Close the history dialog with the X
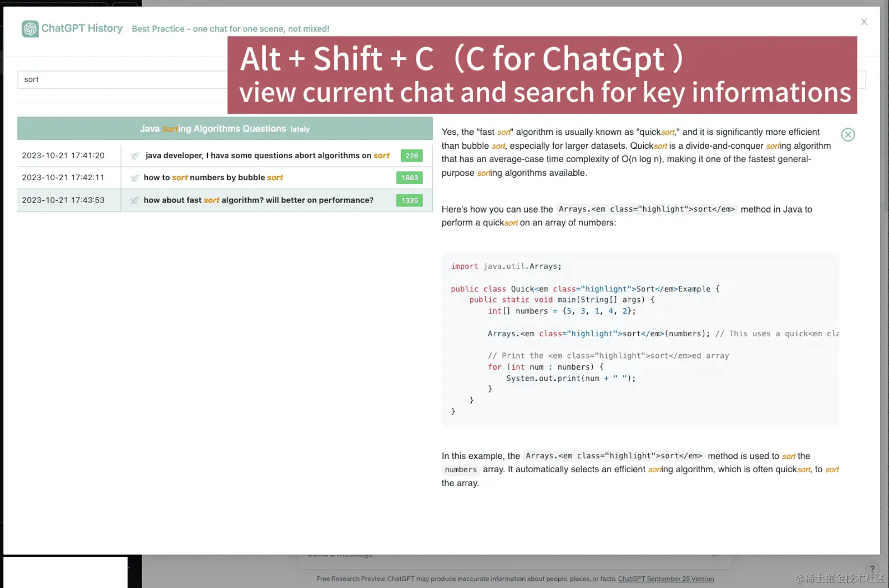Viewport: 889px width, 588px height. (x=864, y=22)
